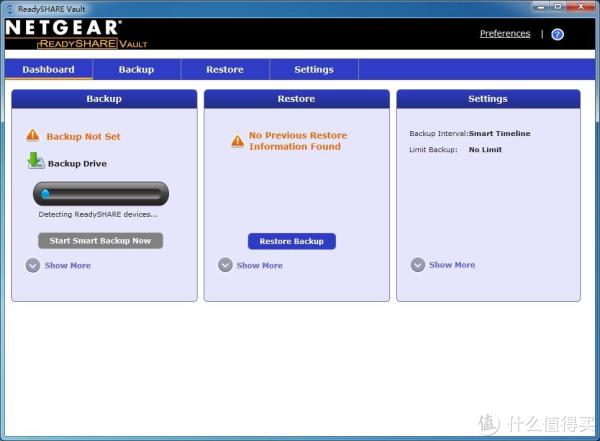Open the Restore tab

click(225, 70)
